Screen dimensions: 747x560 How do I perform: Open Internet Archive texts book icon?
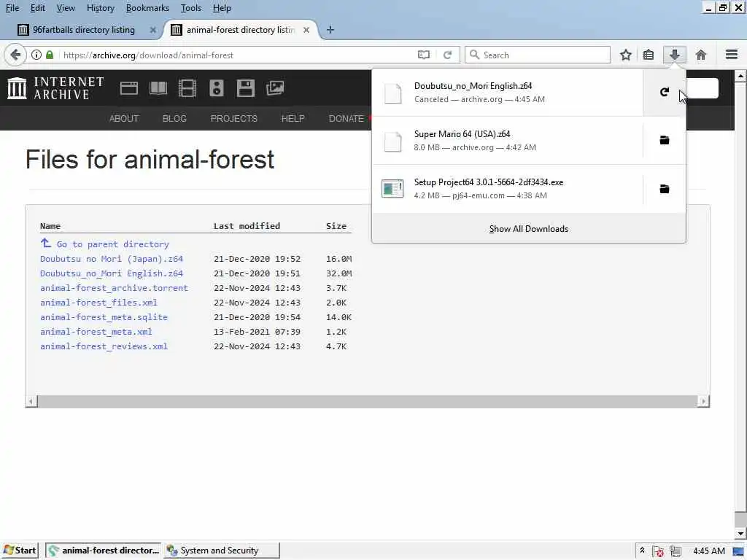[158, 88]
